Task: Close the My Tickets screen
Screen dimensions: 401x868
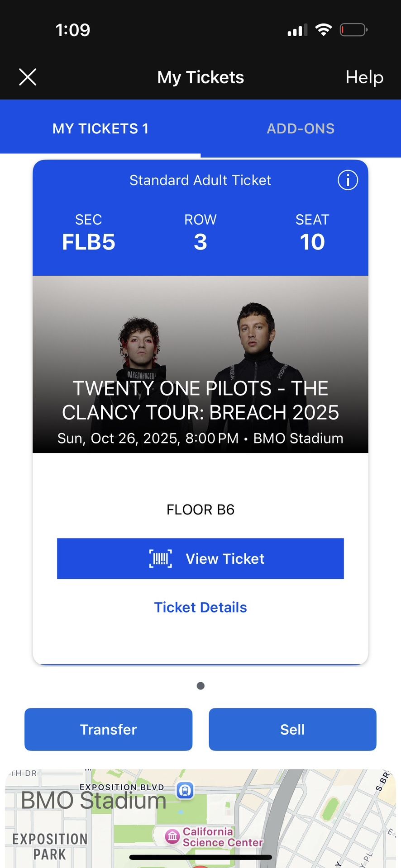Action: click(28, 77)
